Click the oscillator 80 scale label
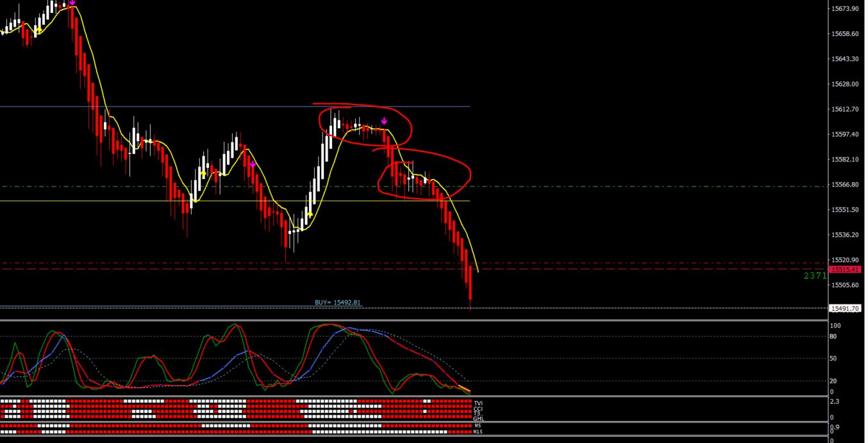868x443 pixels. click(x=833, y=336)
